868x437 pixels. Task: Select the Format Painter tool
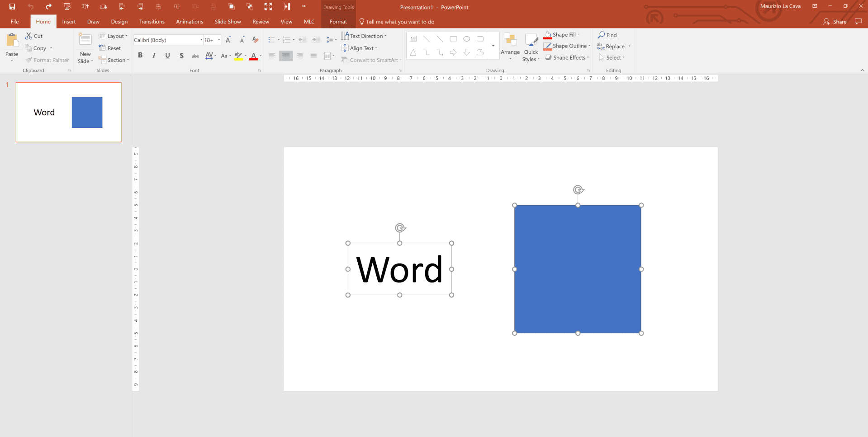(x=47, y=60)
